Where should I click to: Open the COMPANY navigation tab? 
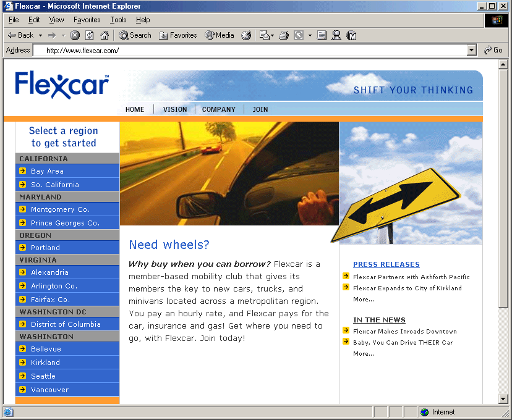click(218, 109)
